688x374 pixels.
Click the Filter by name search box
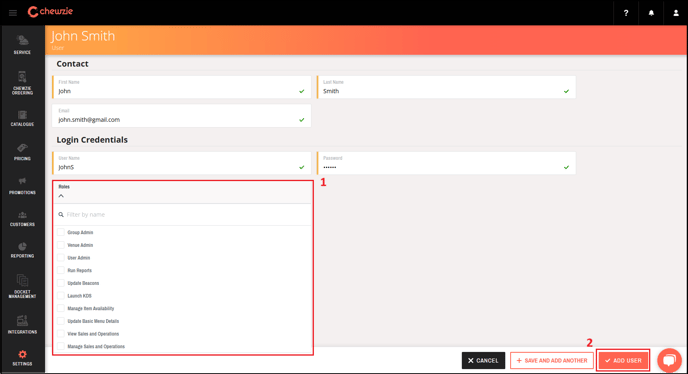(x=183, y=215)
